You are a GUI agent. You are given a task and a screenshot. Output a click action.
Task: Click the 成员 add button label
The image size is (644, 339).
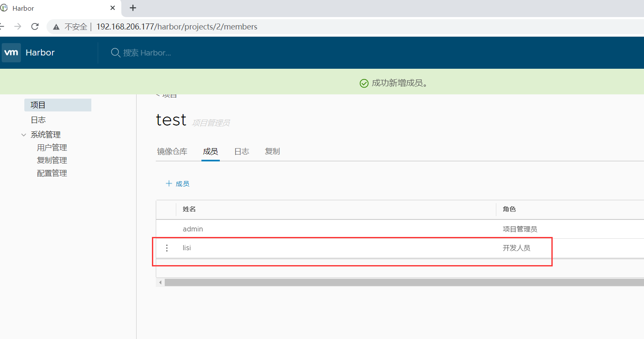(183, 184)
